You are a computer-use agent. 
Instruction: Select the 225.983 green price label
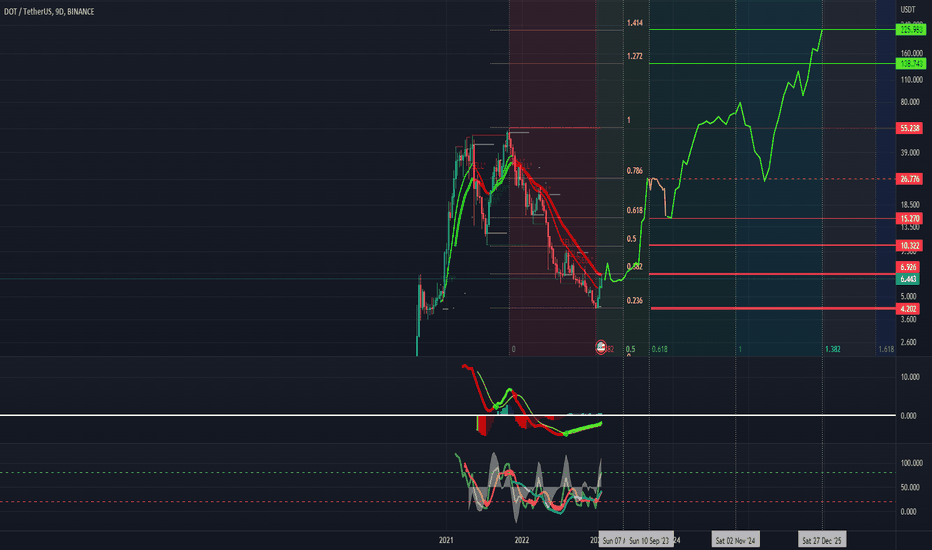coord(911,29)
